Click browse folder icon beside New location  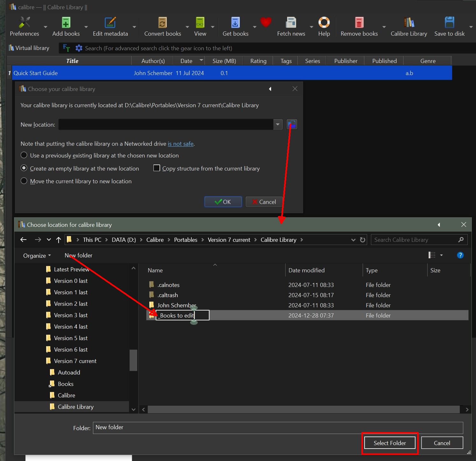292,124
